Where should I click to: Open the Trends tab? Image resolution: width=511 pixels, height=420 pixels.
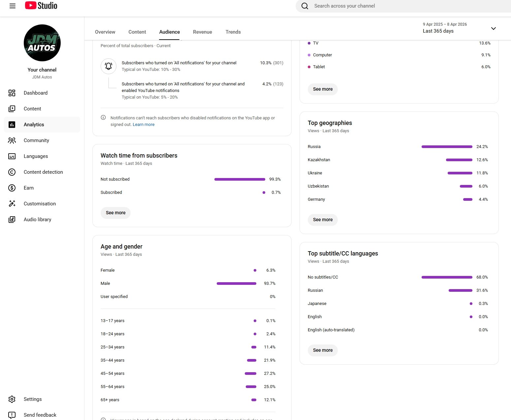(x=233, y=32)
